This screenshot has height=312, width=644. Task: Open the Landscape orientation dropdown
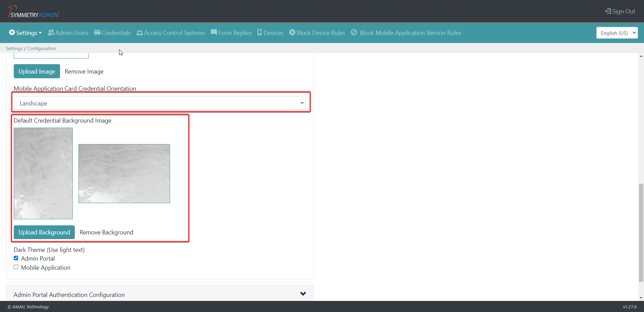point(160,103)
